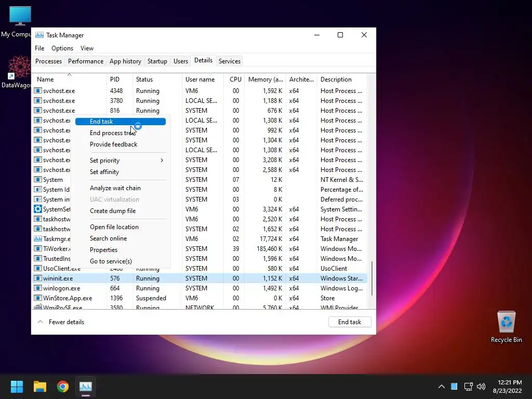The height and width of the screenshot is (399, 532).
Task: Switch to the App history tab
Action: tap(125, 61)
